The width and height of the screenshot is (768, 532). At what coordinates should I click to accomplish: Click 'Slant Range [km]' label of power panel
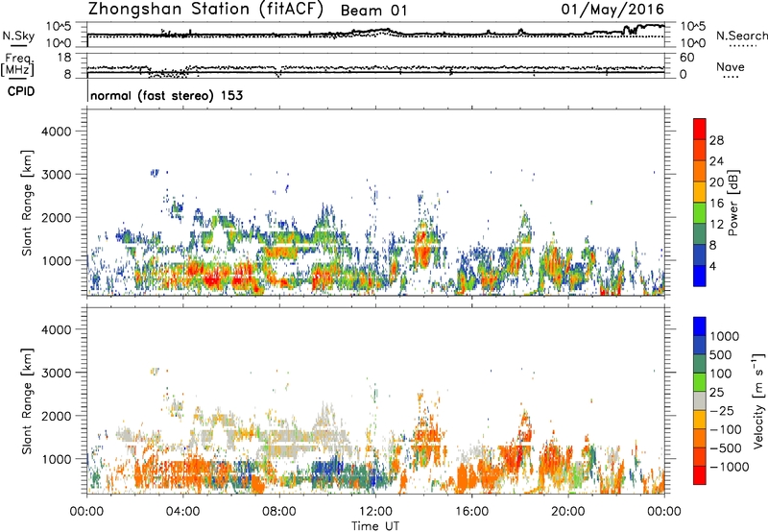point(28,203)
